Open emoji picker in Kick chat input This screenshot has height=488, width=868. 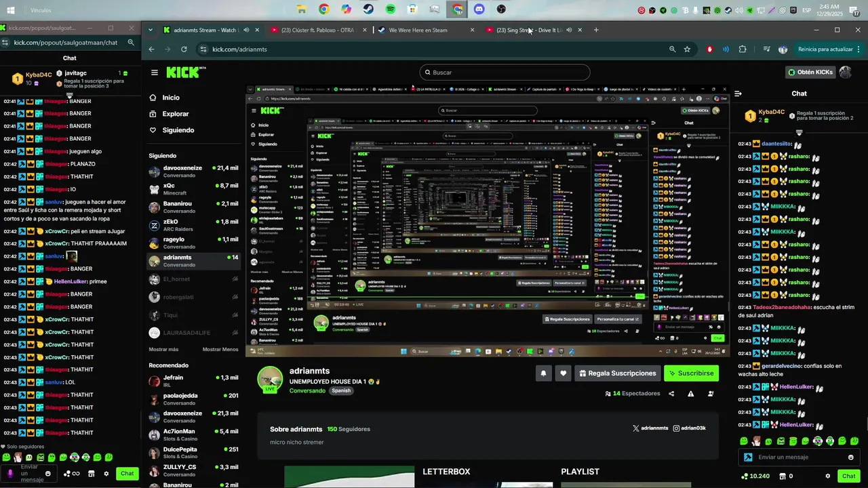tap(850, 457)
